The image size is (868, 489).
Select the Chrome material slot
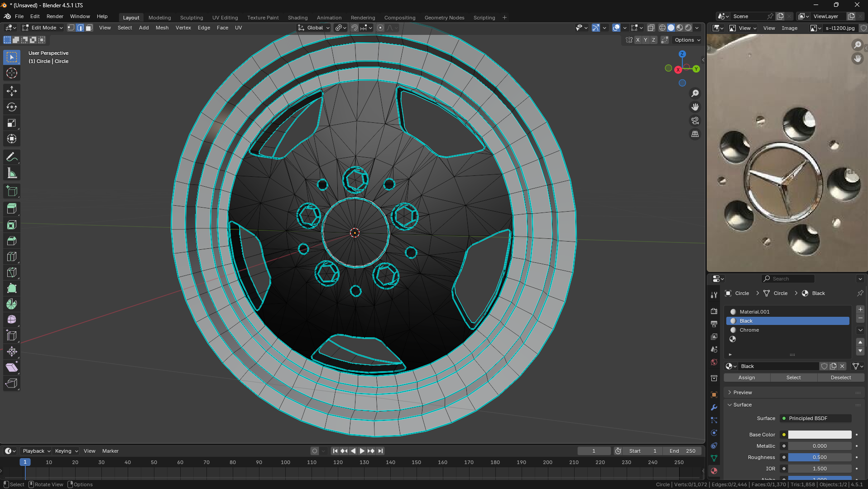(x=749, y=330)
